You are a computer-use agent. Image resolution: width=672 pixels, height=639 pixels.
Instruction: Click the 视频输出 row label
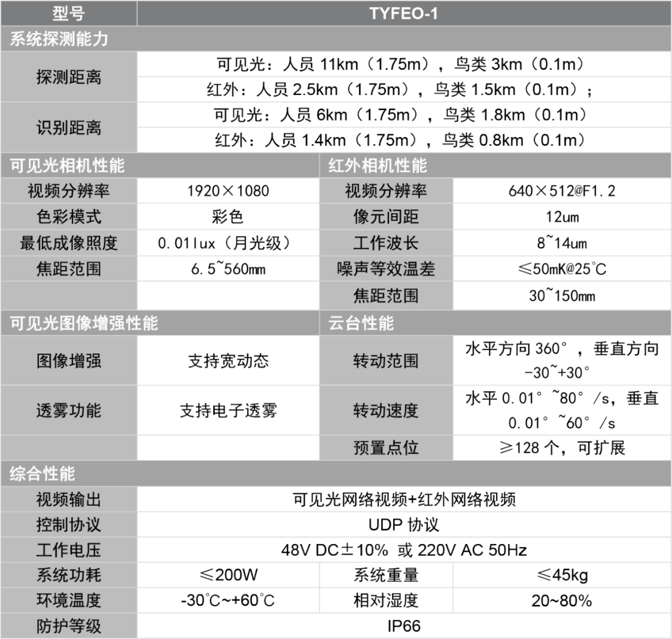(x=69, y=500)
